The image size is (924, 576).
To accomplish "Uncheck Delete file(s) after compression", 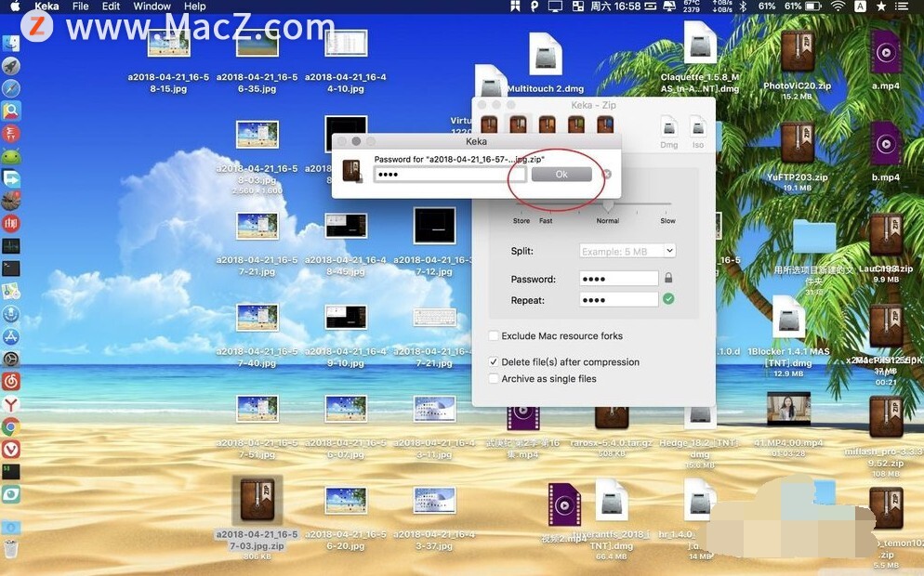I will 494,361.
